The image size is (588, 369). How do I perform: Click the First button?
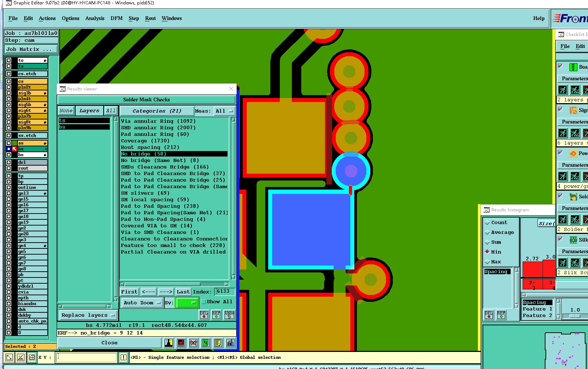point(129,292)
